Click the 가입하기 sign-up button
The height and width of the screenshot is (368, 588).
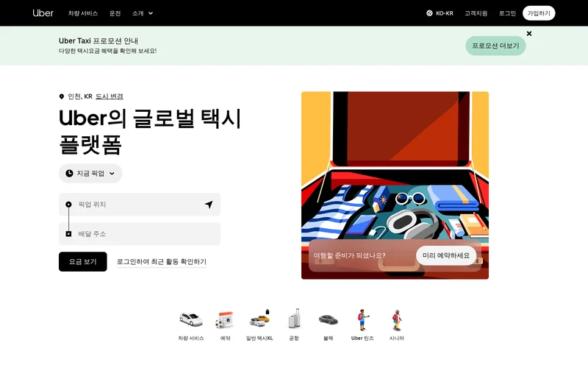[539, 13]
